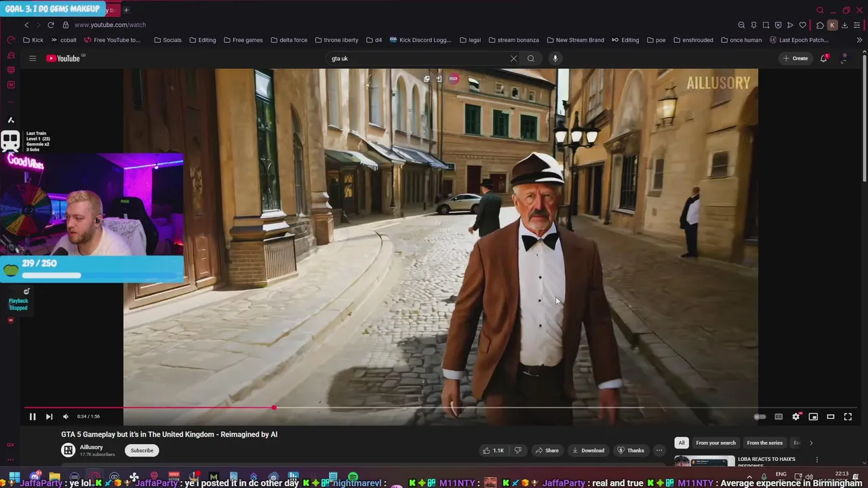Viewport: 868px width, 488px height.
Task: Go back in browser history
Action: click(x=26, y=25)
